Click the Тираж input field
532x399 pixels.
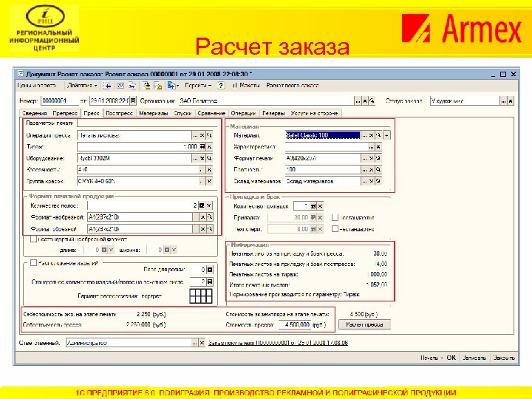[x=137, y=146]
